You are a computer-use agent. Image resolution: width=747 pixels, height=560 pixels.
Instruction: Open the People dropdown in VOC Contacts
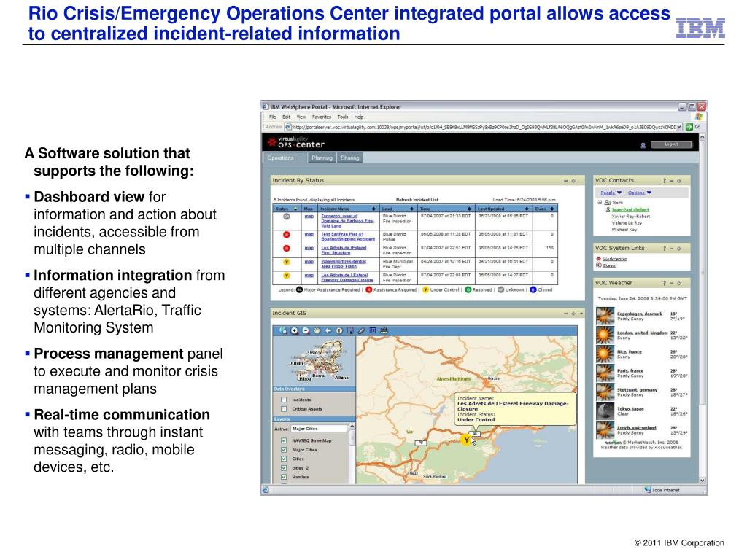[x=611, y=192]
